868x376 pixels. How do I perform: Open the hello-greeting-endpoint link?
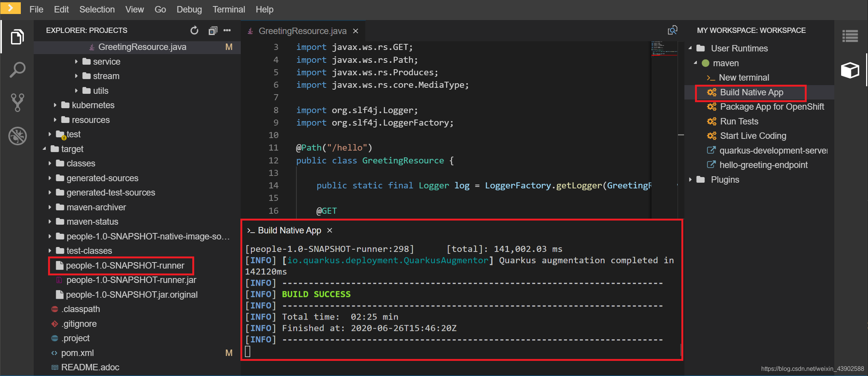point(764,165)
